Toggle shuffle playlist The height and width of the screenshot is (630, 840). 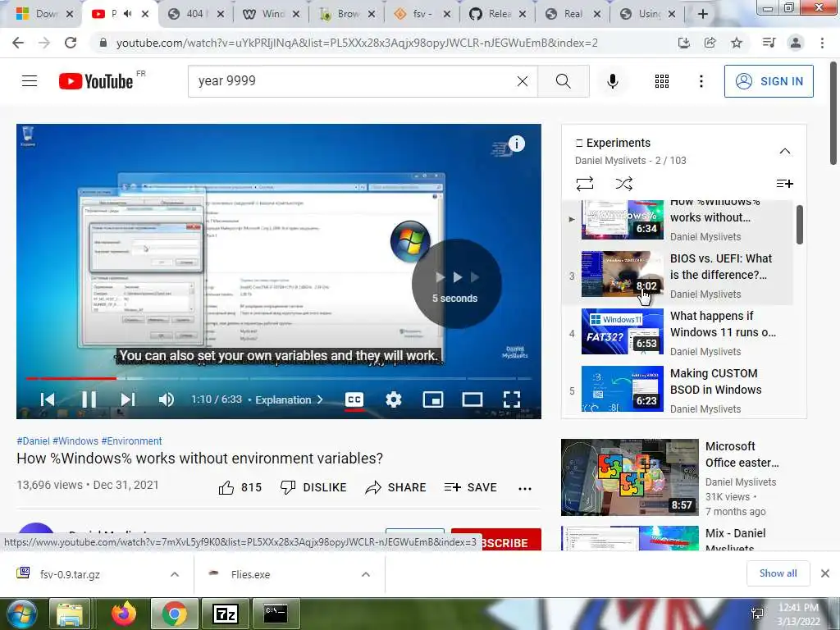[624, 184]
